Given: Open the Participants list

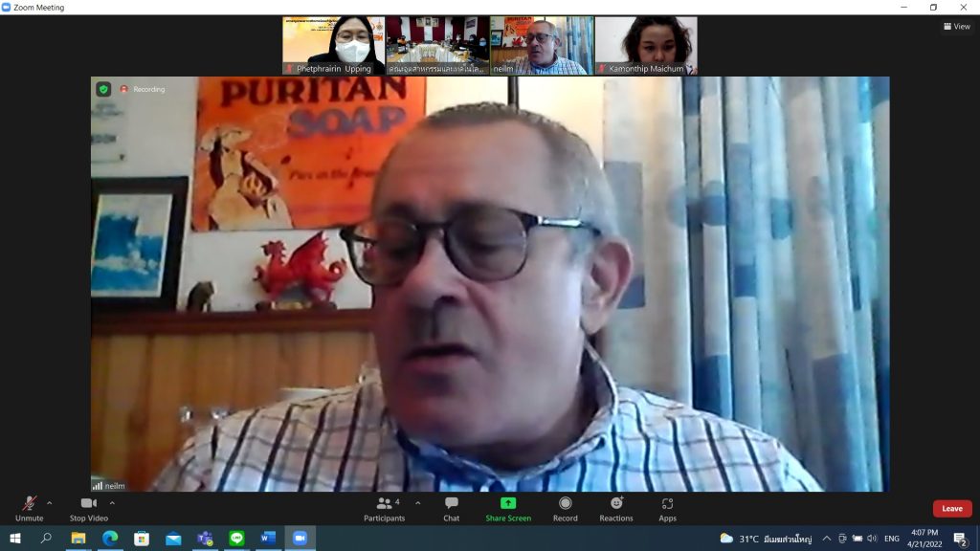Looking at the screenshot, I should coord(384,508).
